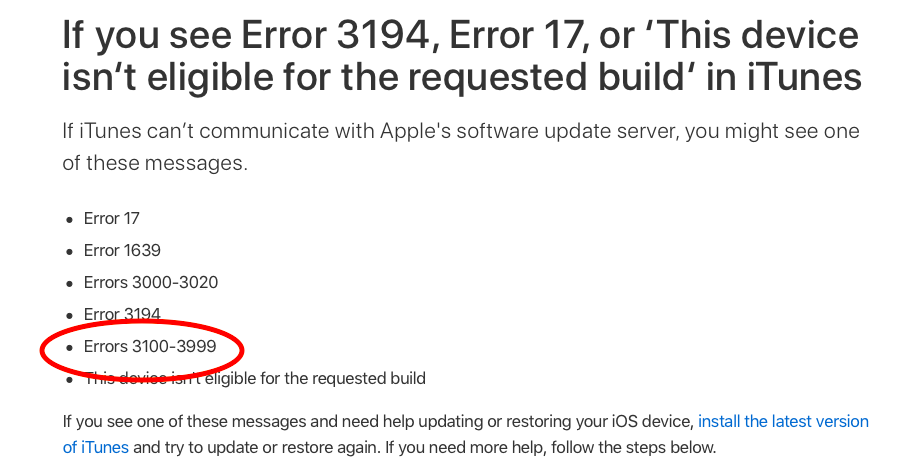Click 'of these messages.' intro text line

click(x=155, y=163)
